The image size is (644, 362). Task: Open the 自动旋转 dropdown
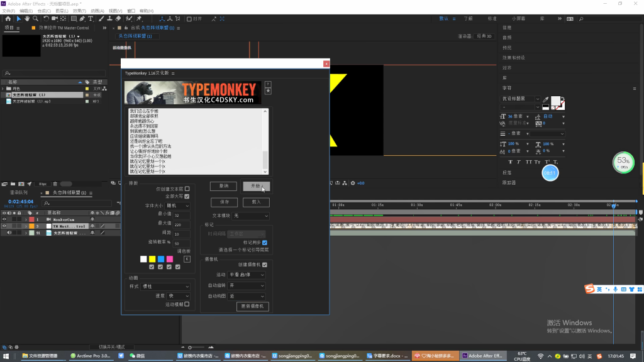click(x=247, y=285)
